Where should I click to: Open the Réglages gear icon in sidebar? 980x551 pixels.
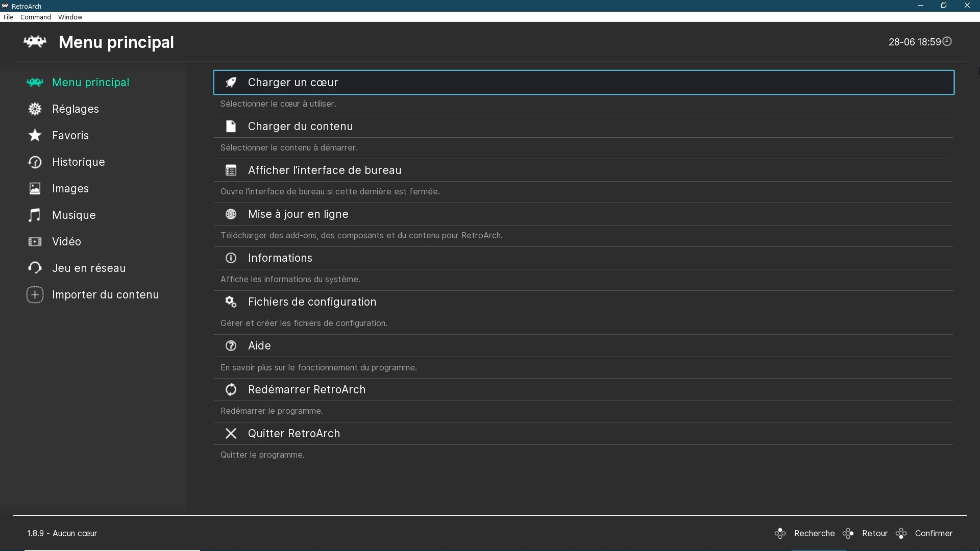coord(34,109)
